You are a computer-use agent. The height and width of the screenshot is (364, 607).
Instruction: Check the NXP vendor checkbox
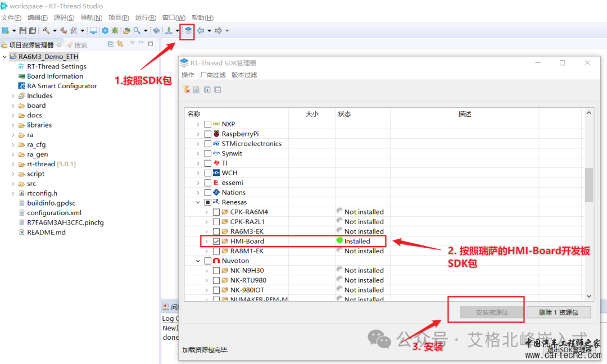click(208, 124)
